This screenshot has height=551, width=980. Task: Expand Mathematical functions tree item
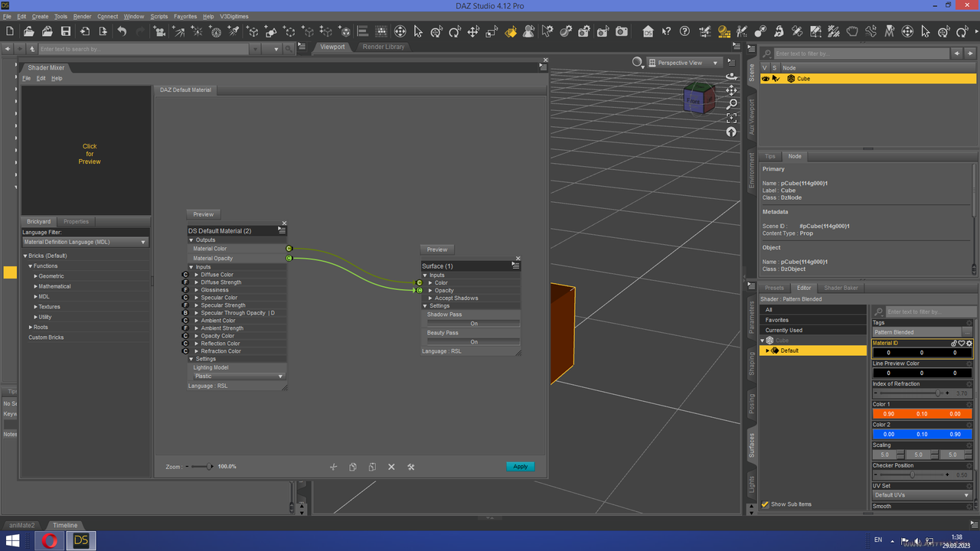(36, 286)
